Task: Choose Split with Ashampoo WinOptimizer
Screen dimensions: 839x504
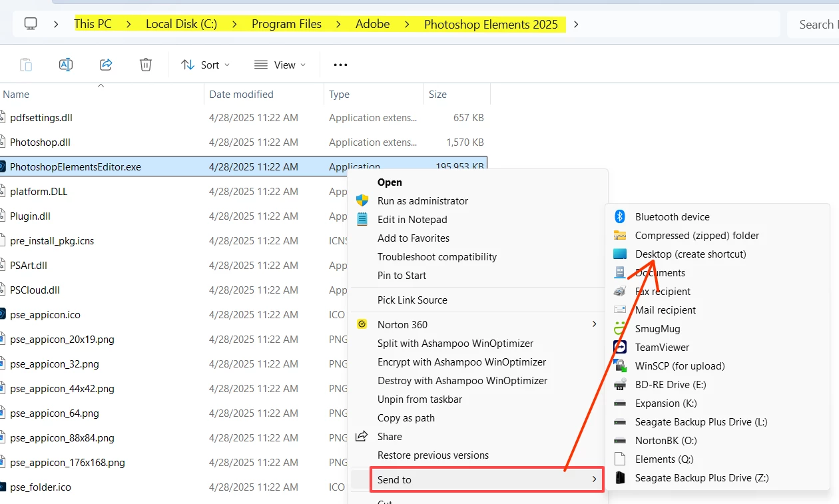Action: 455,343
